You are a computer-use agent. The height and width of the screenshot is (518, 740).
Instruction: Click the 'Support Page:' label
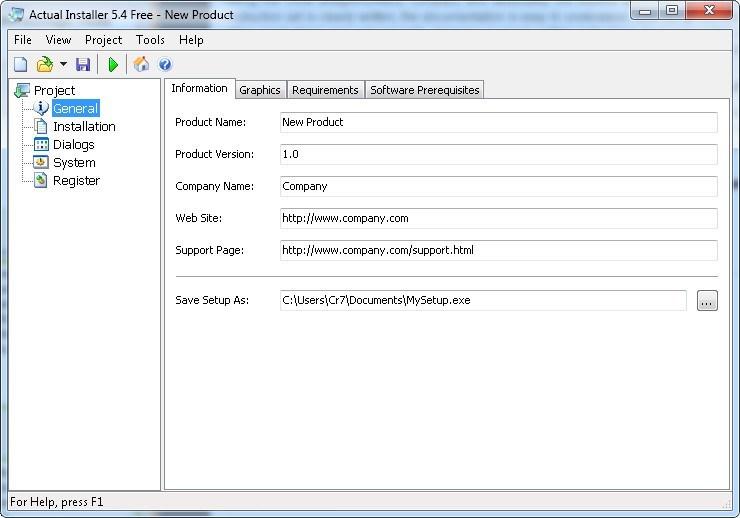(210, 251)
